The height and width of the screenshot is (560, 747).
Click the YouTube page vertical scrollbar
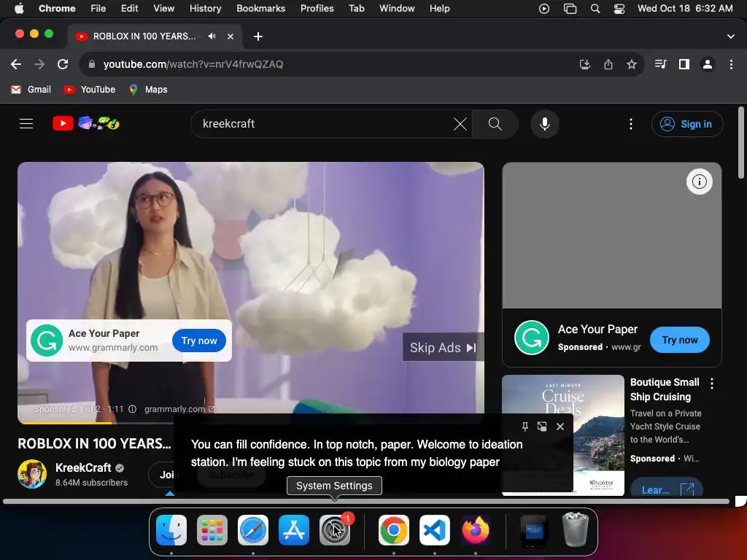tap(741, 143)
